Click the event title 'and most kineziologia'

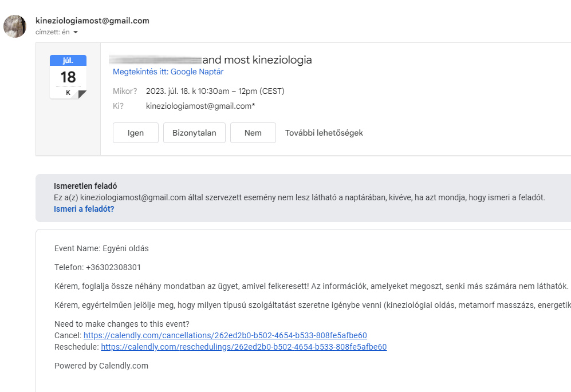point(257,60)
